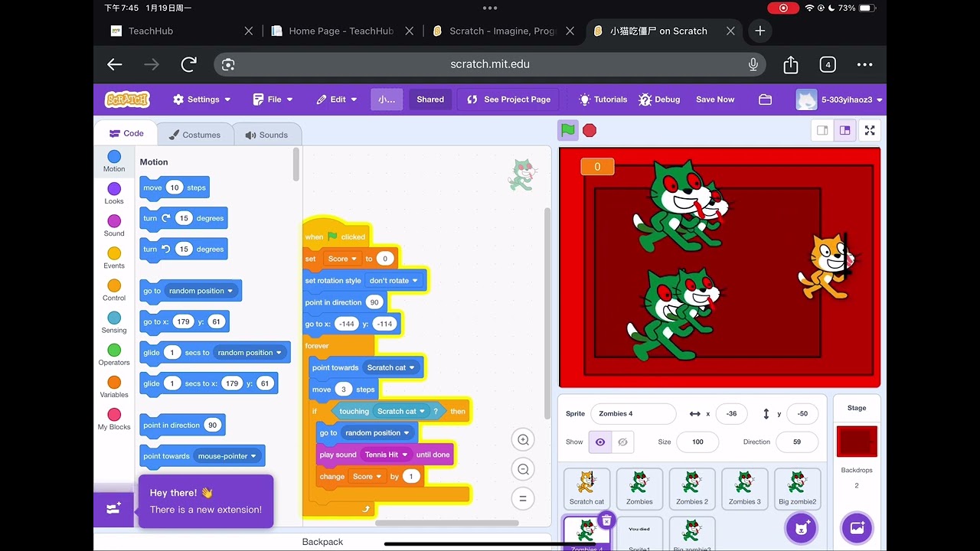Tap microphone in the address bar
This screenshot has width=980, height=551.
click(753, 64)
